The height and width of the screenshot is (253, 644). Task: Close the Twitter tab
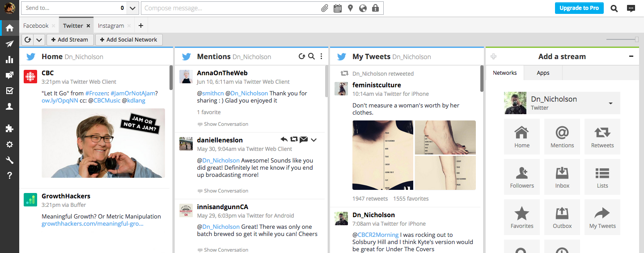coord(88,26)
